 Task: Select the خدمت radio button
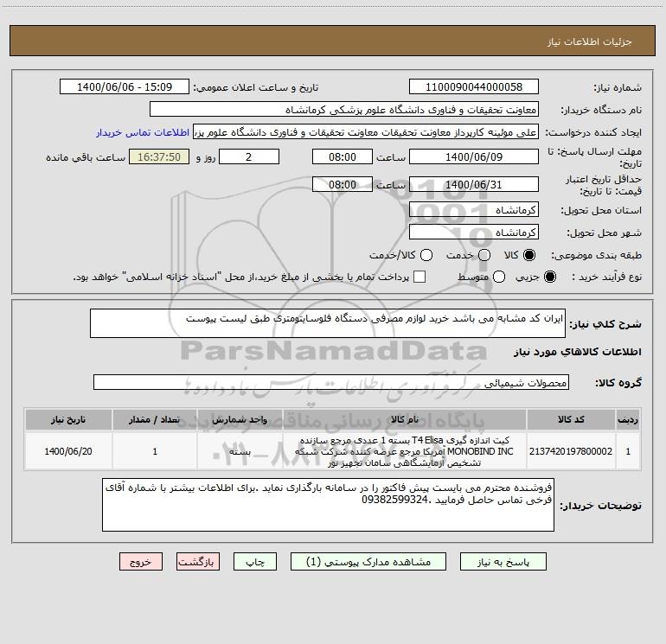coord(484,255)
